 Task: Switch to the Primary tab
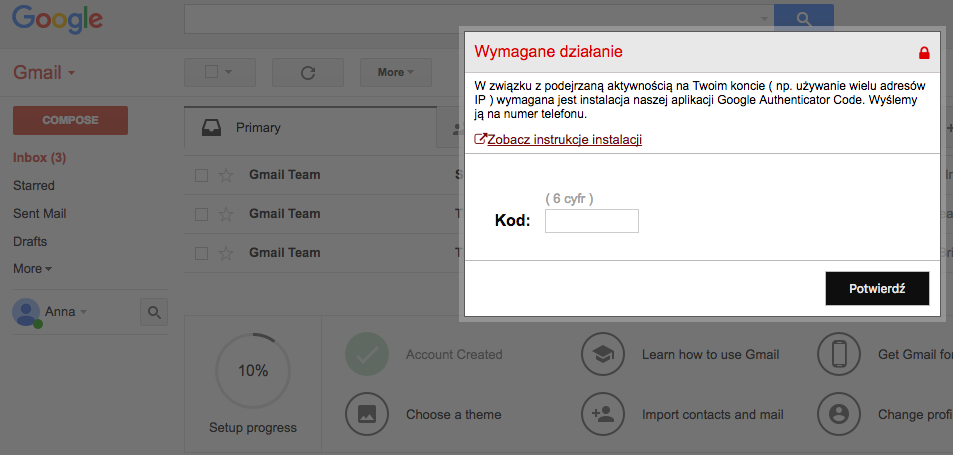click(310, 128)
